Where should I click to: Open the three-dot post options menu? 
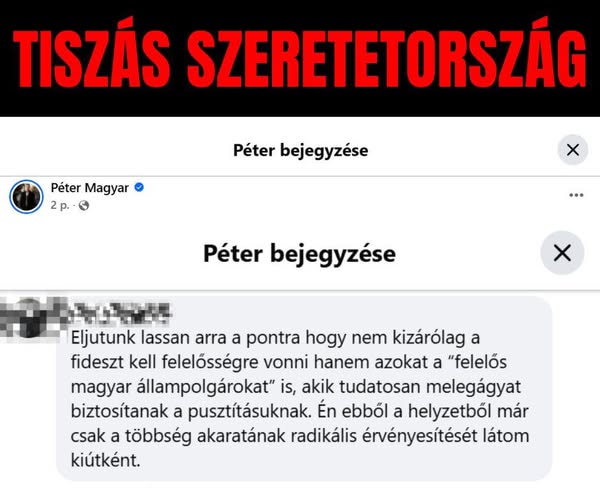[x=576, y=195]
